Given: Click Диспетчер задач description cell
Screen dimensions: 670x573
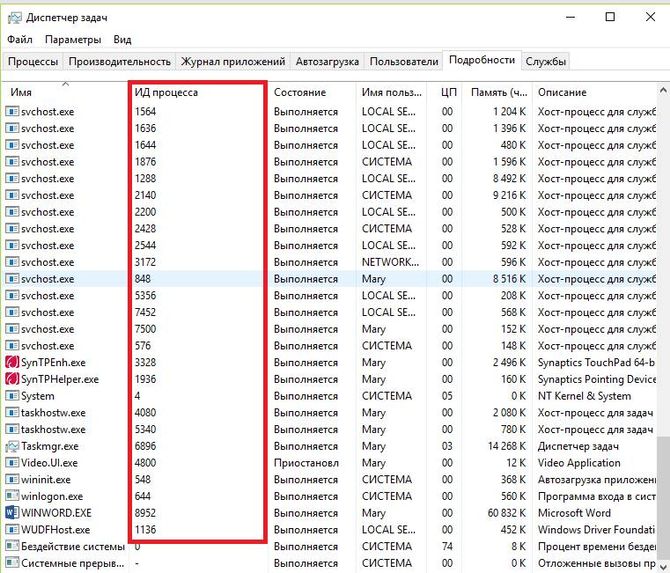Looking at the screenshot, I should (x=578, y=446).
